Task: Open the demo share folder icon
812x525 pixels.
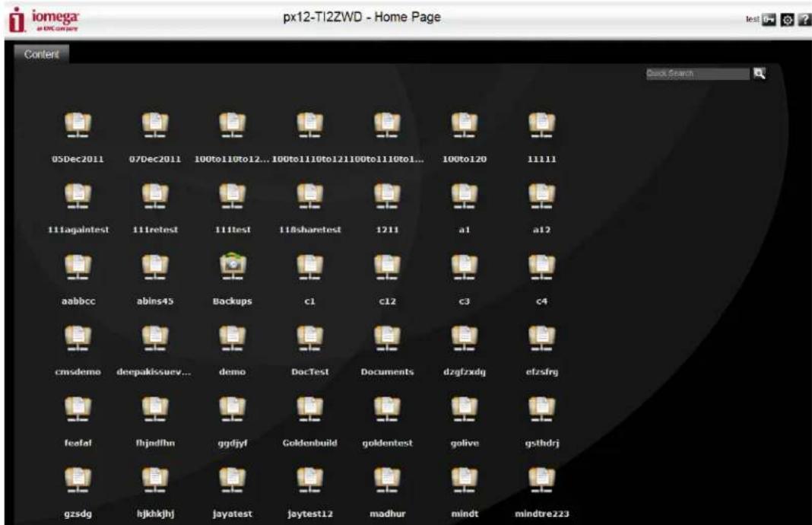Action: [233, 337]
